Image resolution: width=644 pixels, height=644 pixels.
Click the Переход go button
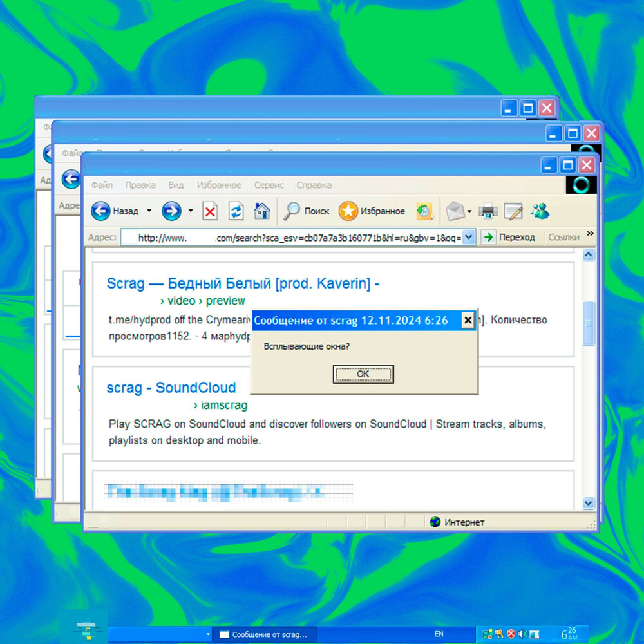509,237
